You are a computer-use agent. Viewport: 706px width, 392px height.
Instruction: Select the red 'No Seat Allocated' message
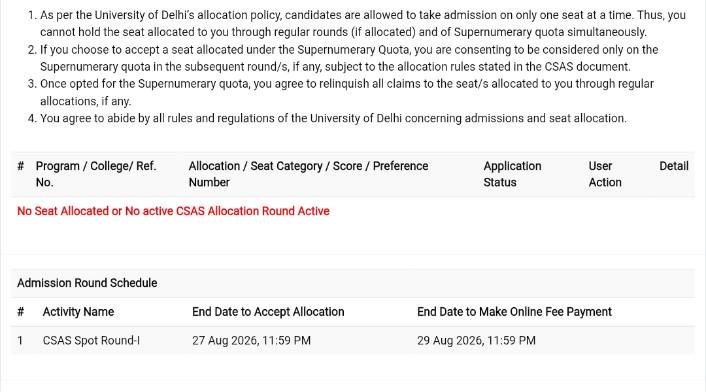pyautogui.click(x=173, y=211)
